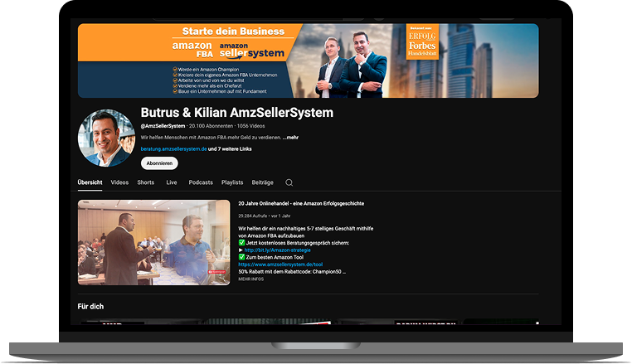The image size is (632, 364).
Task: Switch to the Videos tab
Action: (x=119, y=182)
